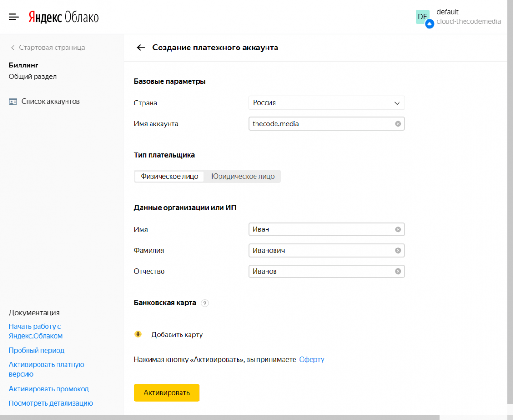Expand country list with the chevron arrow

coord(397,103)
